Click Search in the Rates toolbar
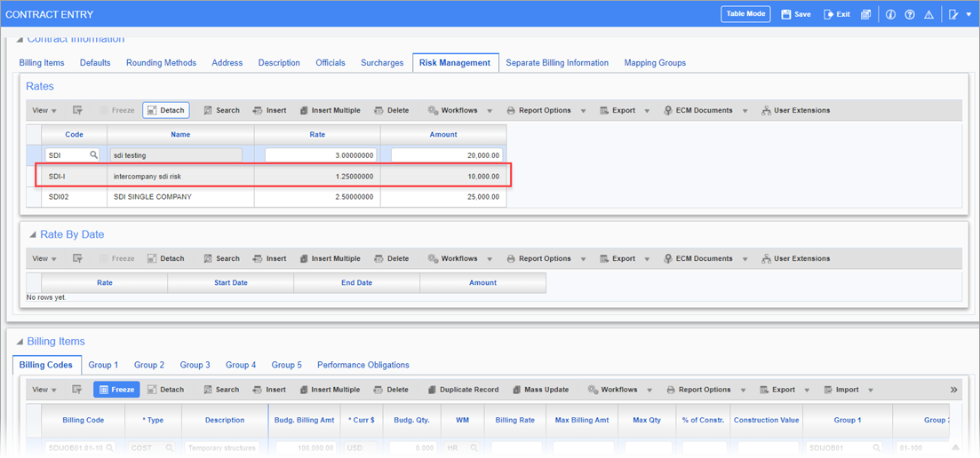 tap(221, 110)
